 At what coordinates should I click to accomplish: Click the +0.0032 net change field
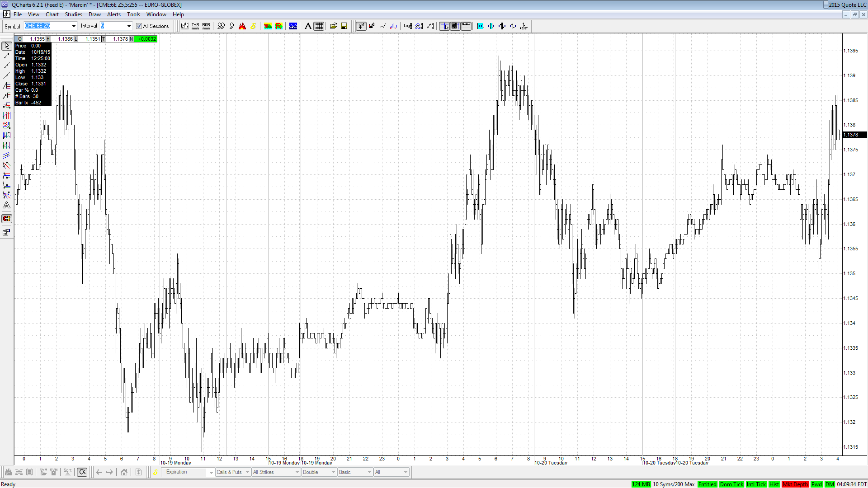pos(146,39)
